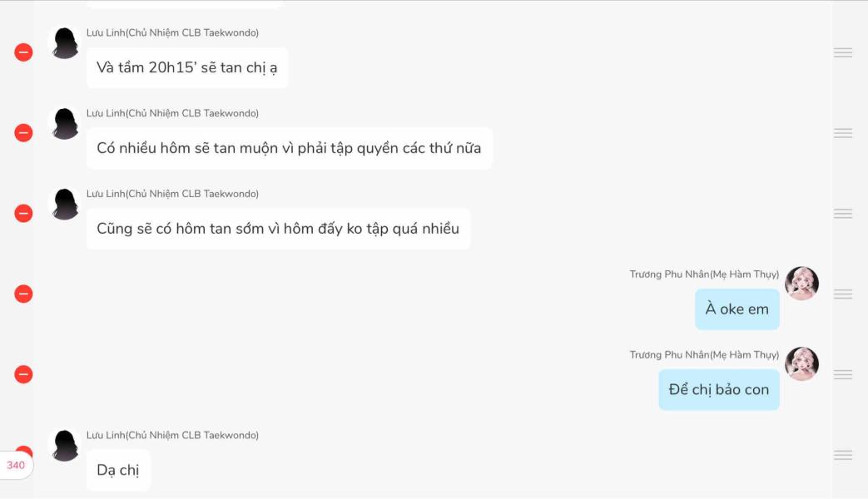Viewport: 868px width, 499px height.
Task: Click reorder handle for "Dạ chị" message
Action: tap(843, 455)
